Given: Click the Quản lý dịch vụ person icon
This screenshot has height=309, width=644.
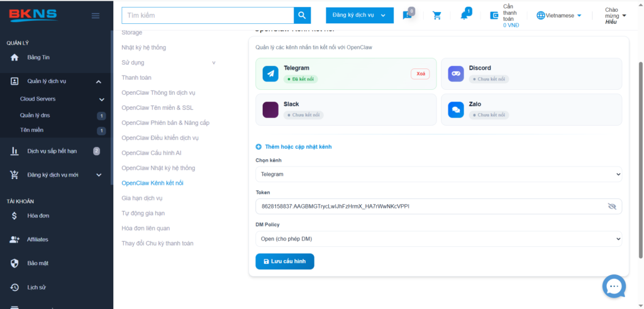Looking at the screenshot, I should click(14, 81).
